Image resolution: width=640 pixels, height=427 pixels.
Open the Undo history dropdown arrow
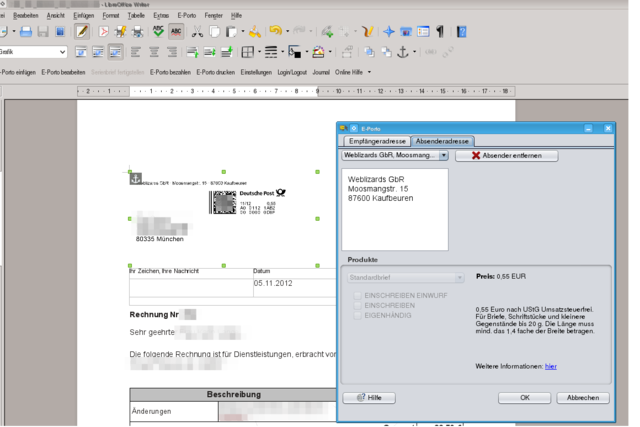[x=287, y=31]
